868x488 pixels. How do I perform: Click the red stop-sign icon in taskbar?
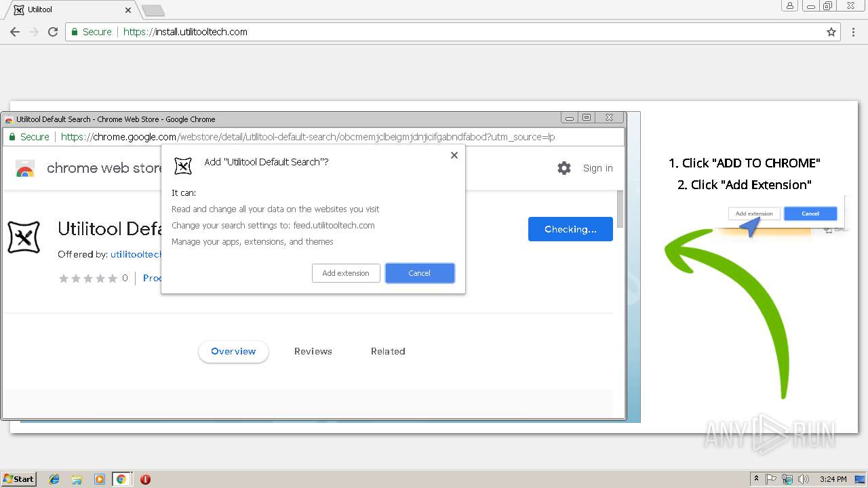(x=145, y=479)
